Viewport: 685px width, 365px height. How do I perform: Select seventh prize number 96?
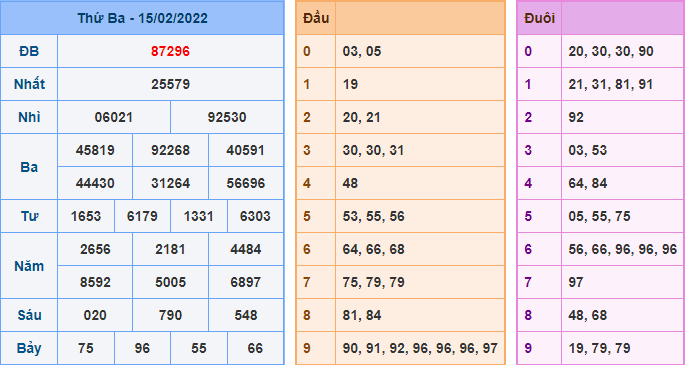(142, 348)
